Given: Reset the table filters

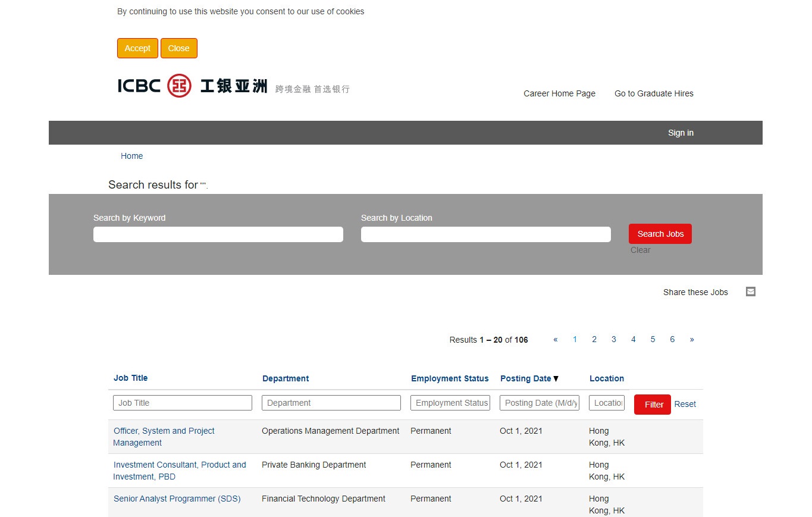Looking at the screenshot, I should click(685, 404).
